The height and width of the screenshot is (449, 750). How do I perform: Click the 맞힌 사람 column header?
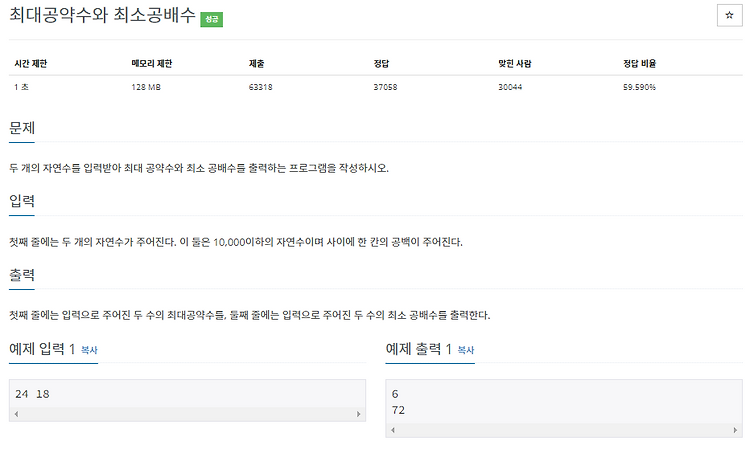(515, 64)
